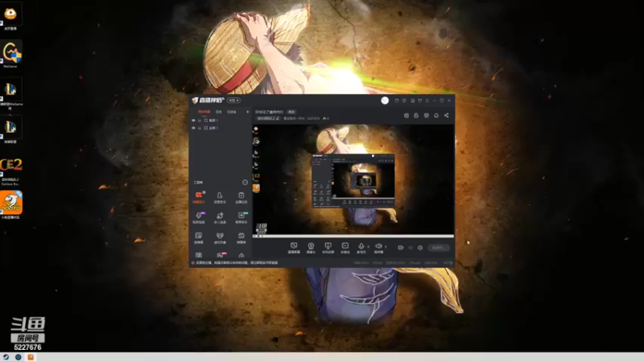Hide the second source layer with its eye icon
The image size is (644, 362).
(193, 128)
